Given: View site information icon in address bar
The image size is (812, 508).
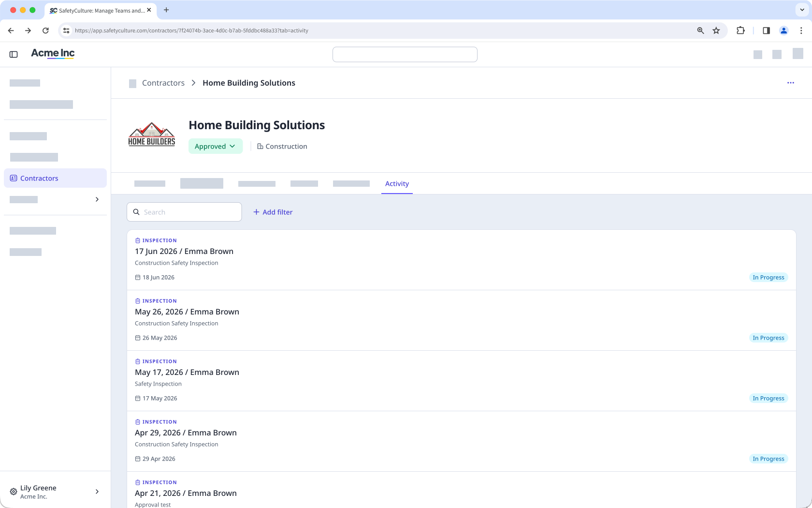Looking at the screenshot, I should (x=66, y=30).
